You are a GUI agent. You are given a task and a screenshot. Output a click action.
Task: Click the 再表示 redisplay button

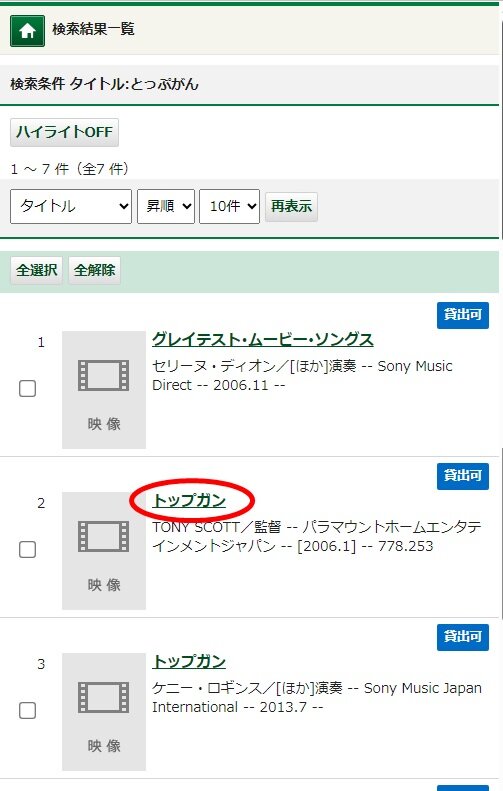coord(292,206)
